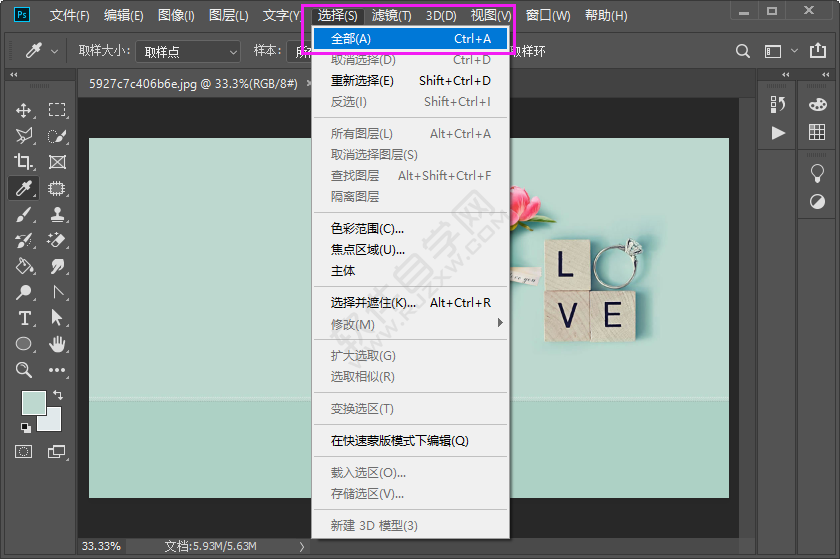The width and height of the screenshot is (840, 559).
Task: Select the Brush tool
Action: [24, 214]
